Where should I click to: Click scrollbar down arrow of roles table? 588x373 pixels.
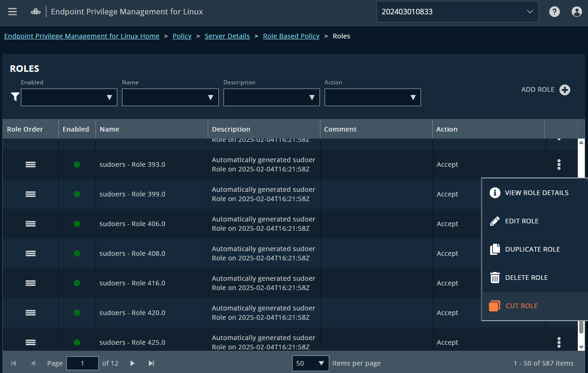[x=581, y=347]
